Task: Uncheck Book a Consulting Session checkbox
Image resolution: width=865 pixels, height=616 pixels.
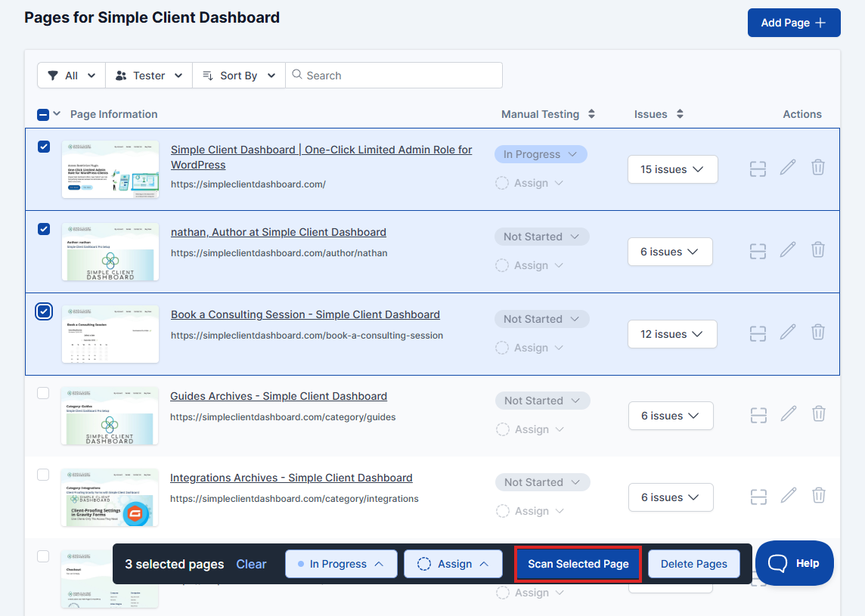Action: point(44,311)
